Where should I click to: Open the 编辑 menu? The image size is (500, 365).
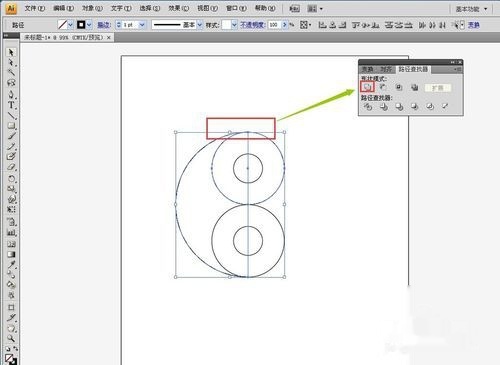pyautogui.click(x=63, y=8)
